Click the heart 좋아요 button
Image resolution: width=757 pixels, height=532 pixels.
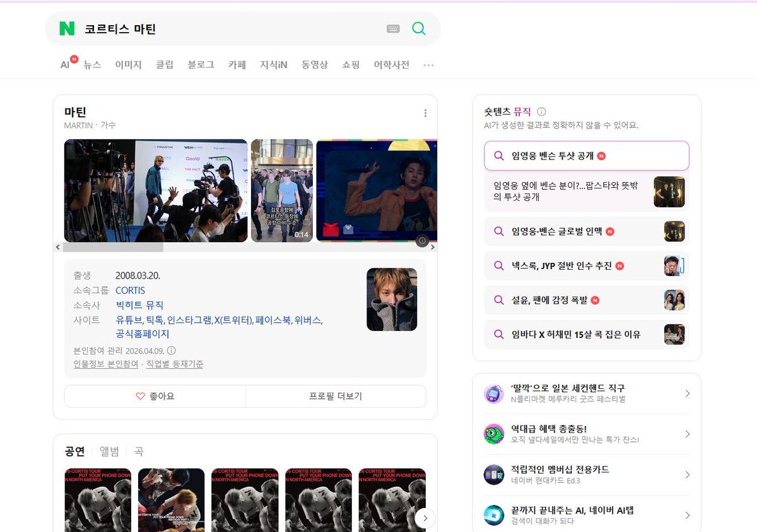pyautogui.click(x=155, y=396)
